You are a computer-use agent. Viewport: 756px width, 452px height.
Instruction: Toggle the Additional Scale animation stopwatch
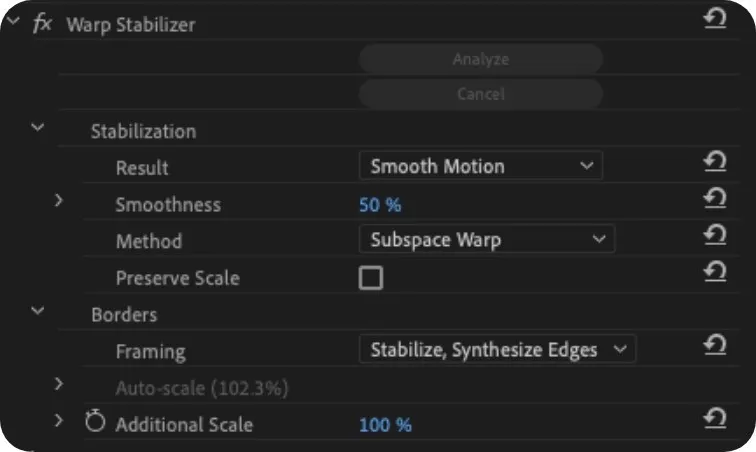coord(95,421)
